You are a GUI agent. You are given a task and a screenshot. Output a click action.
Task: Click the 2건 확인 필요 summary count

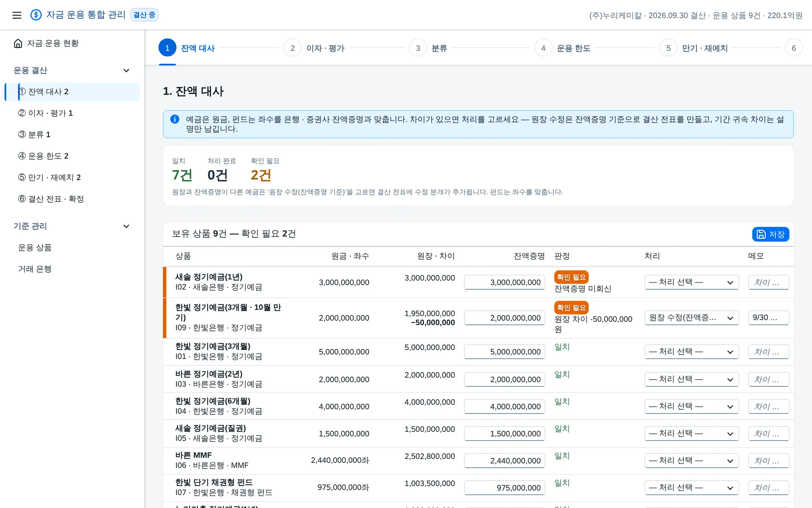(261, 175)
